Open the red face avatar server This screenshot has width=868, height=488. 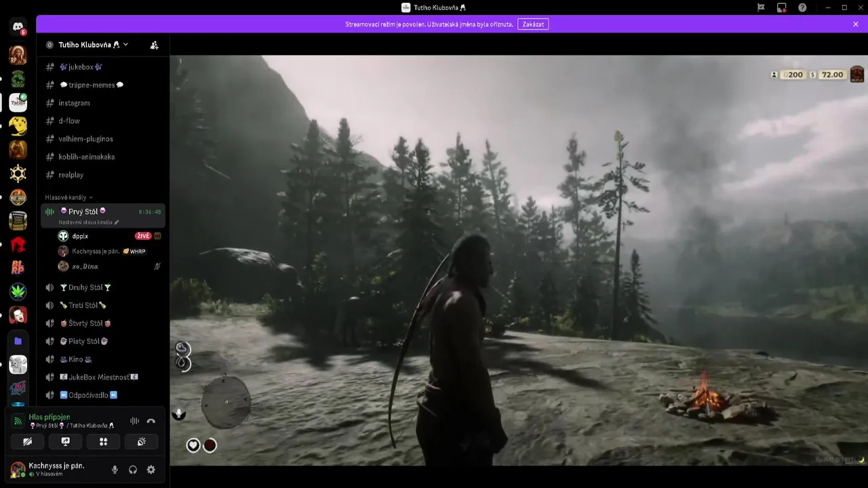coord(18,315)
